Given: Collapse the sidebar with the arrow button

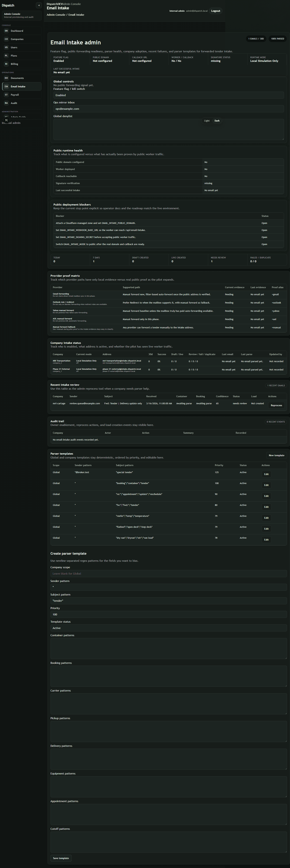Looking at the screenshot, I should [x=39, y=5].
